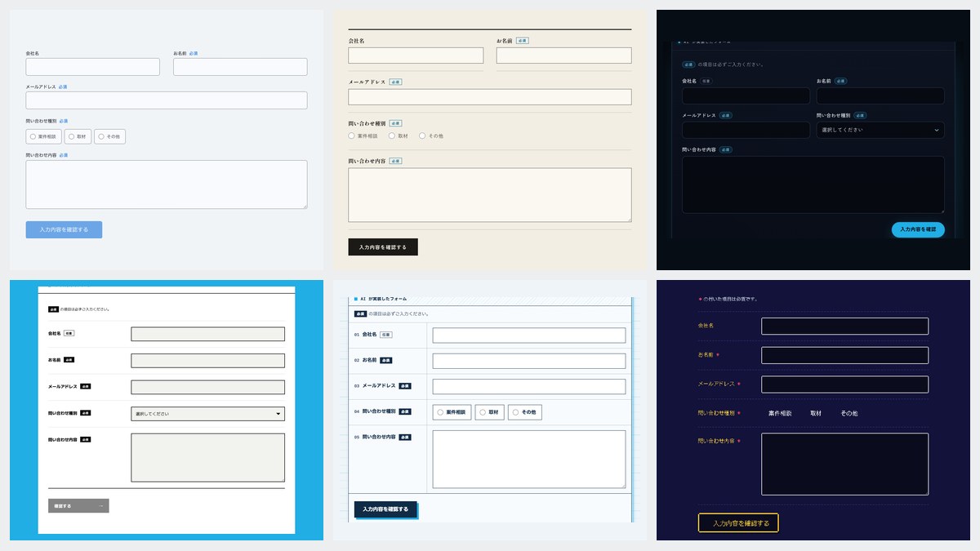Select 取材 option in navy gold-label form
This screenshot has height=551, width=980.
816,414
